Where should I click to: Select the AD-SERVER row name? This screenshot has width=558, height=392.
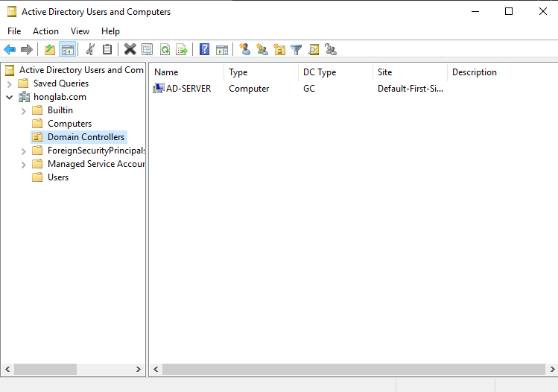188,89
